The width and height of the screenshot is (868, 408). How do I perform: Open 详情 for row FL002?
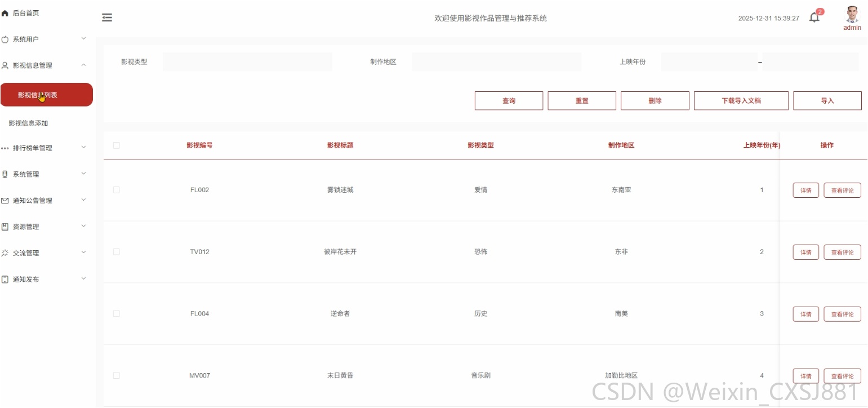click(805, 190)
